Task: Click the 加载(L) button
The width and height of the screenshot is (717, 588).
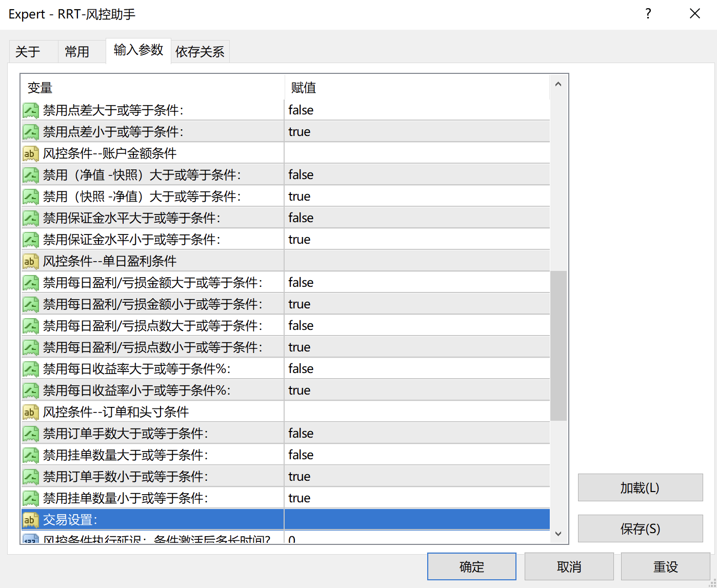Action: [640, 487]
